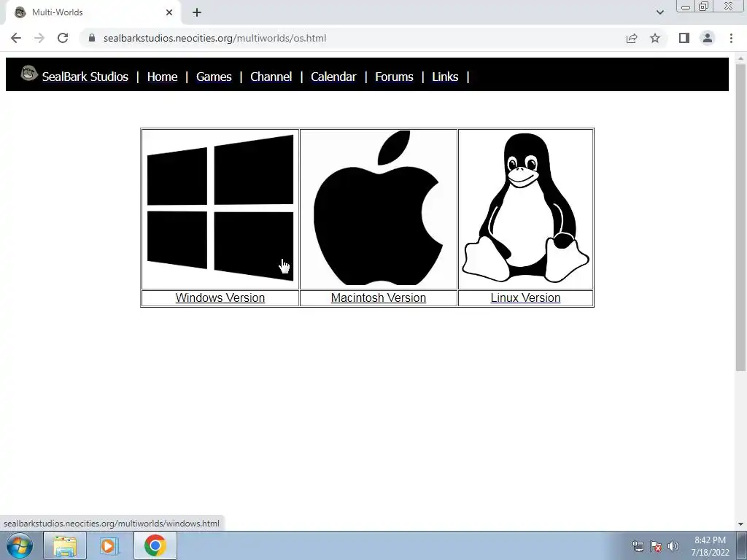This screenshot has height=560, width=747.
Task: Open the Calendar nav link
Action: (x=333, y=77)
